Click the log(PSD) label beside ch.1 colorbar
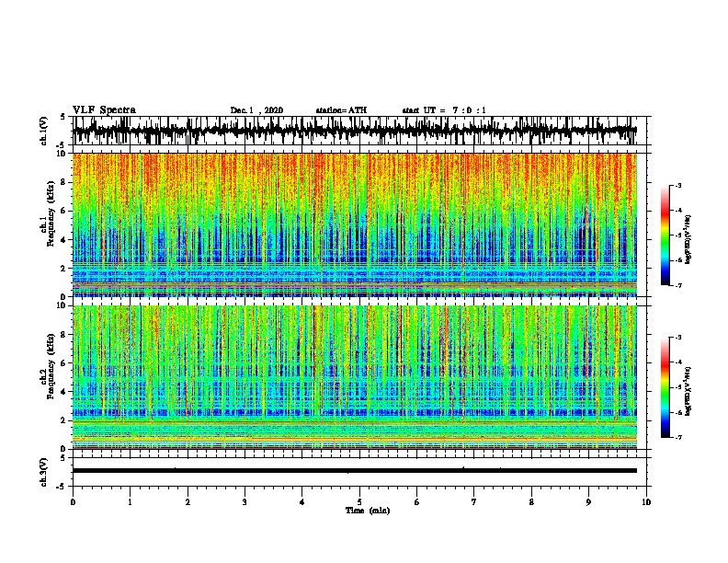The height and width of the screenshot is (563, 728). coord(688,239)
